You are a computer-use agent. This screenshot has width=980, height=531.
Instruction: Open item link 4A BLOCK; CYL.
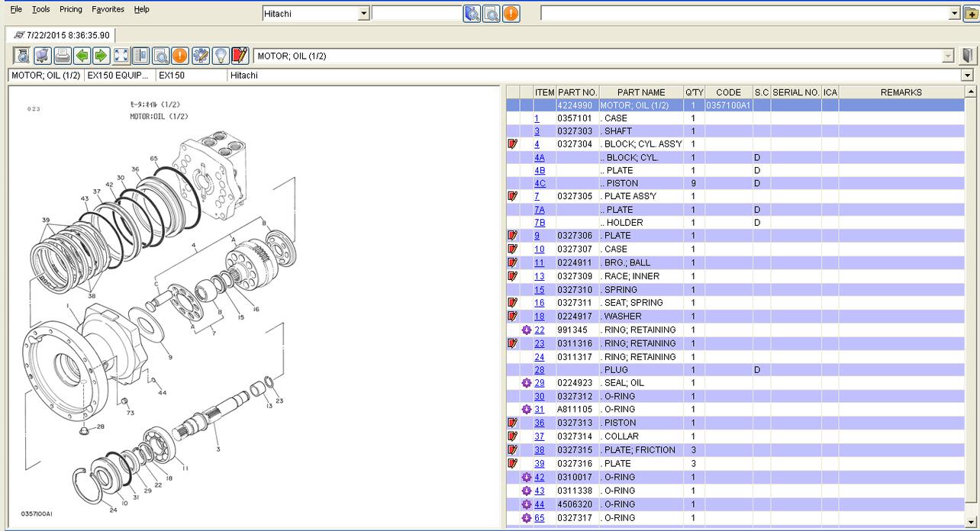(x=540, y=157)
